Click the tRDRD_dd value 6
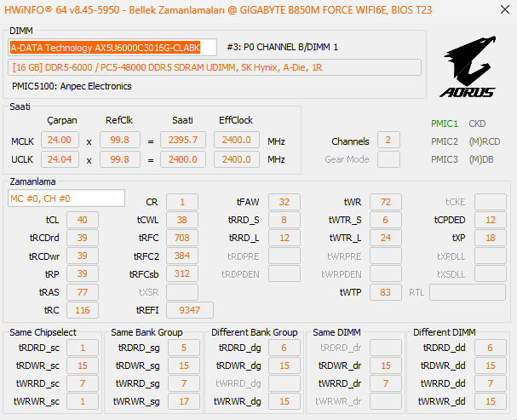Screen dimensions: 517x420 point(491,348)
